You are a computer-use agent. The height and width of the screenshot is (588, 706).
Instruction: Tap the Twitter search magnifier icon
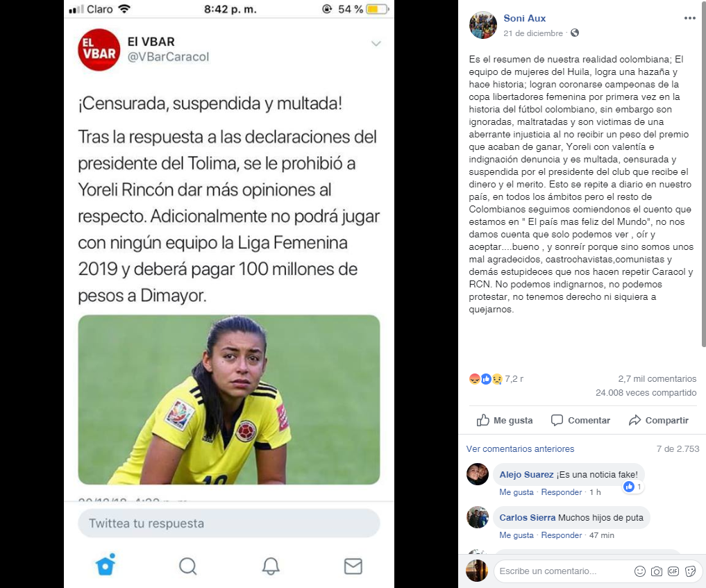(187, 566)
